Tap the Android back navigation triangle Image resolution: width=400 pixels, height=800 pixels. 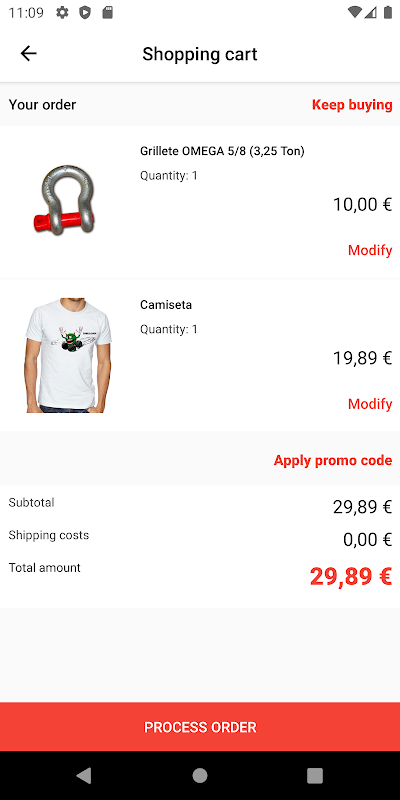84,776
